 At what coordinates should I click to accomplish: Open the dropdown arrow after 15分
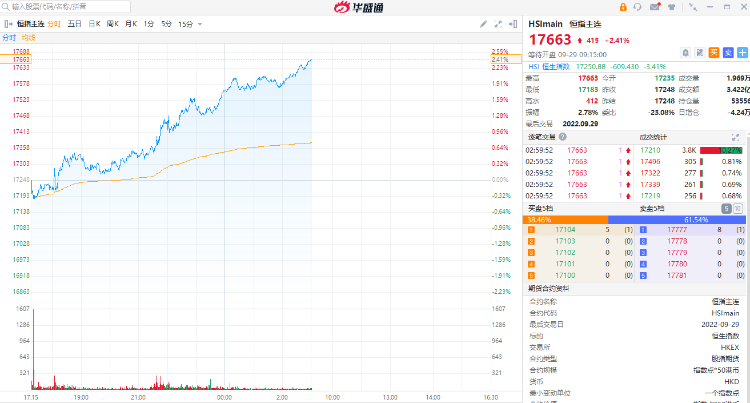tap(198, 23)
